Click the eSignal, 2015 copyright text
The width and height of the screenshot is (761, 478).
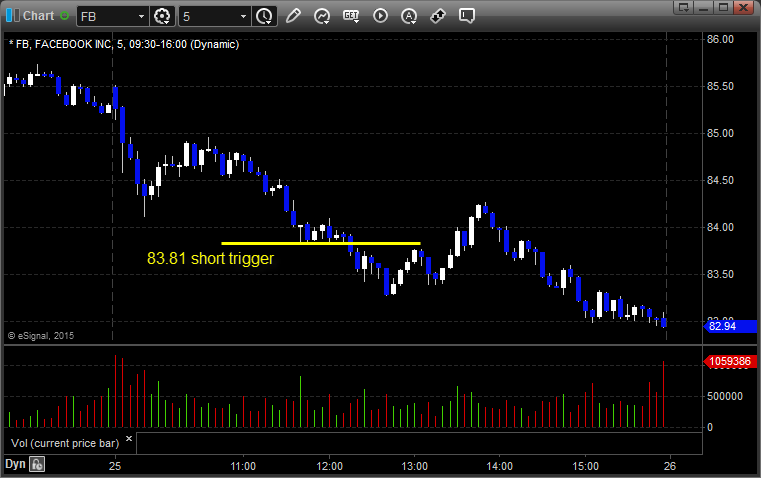(41, 336)
